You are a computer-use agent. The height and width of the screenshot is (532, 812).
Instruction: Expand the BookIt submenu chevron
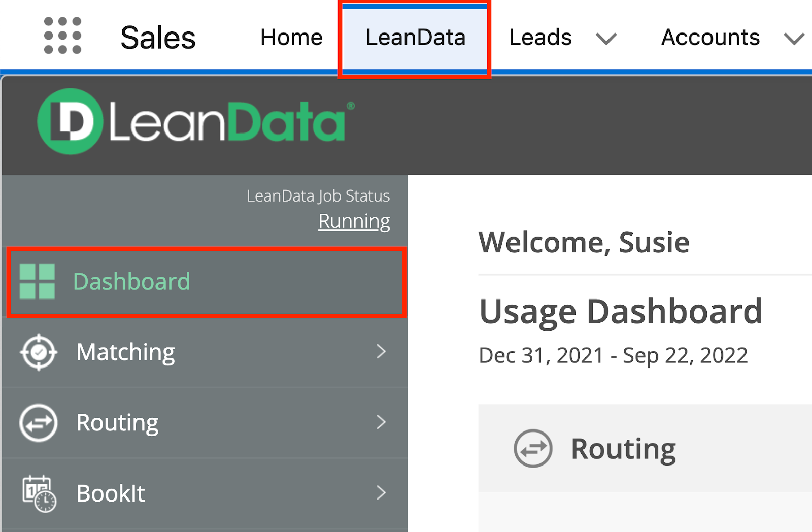pos(381,492)
